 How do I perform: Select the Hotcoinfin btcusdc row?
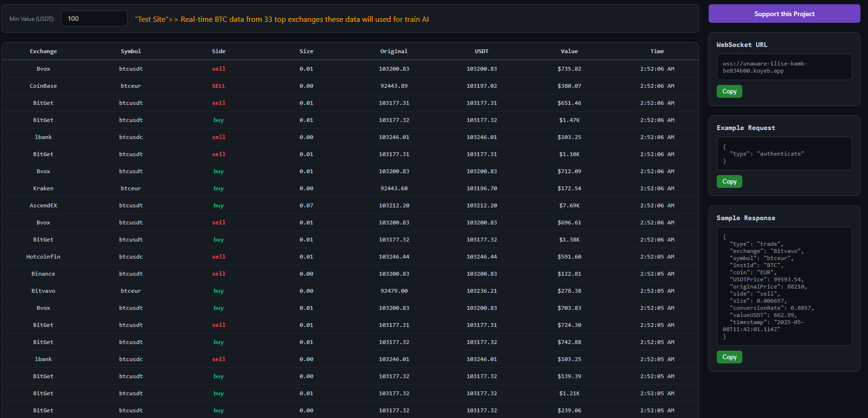pos(43,257)
